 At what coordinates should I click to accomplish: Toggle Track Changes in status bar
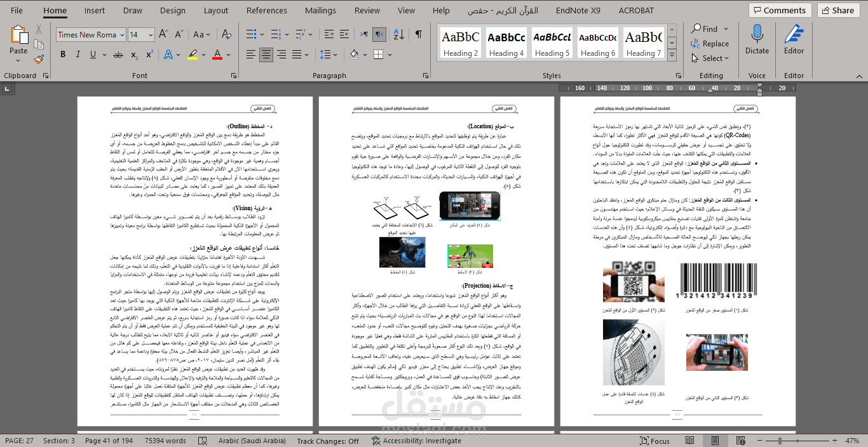tap(328, 441)
